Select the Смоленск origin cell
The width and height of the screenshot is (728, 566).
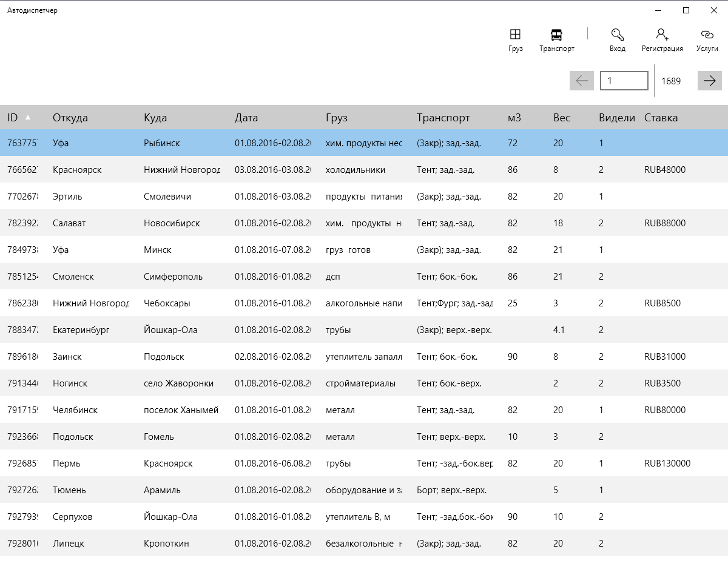point(73,277)
